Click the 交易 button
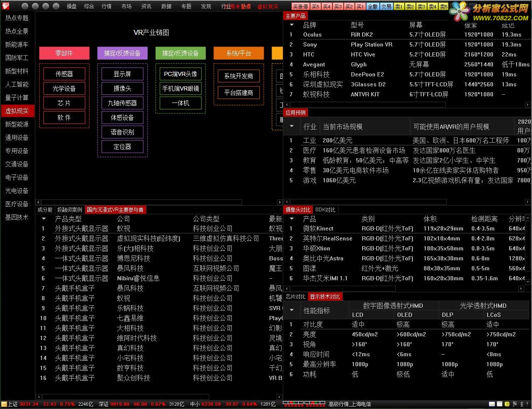The width and height of the screenshot is (532, 409). [386, 7]
